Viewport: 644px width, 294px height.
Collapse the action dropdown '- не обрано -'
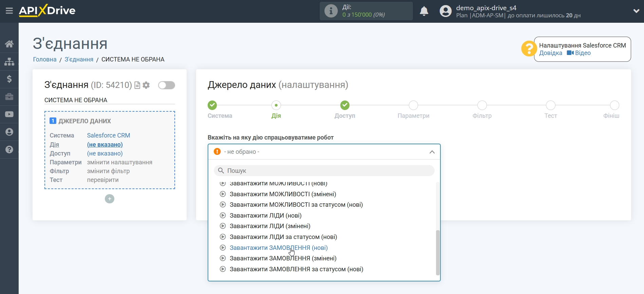pos(324,152)
